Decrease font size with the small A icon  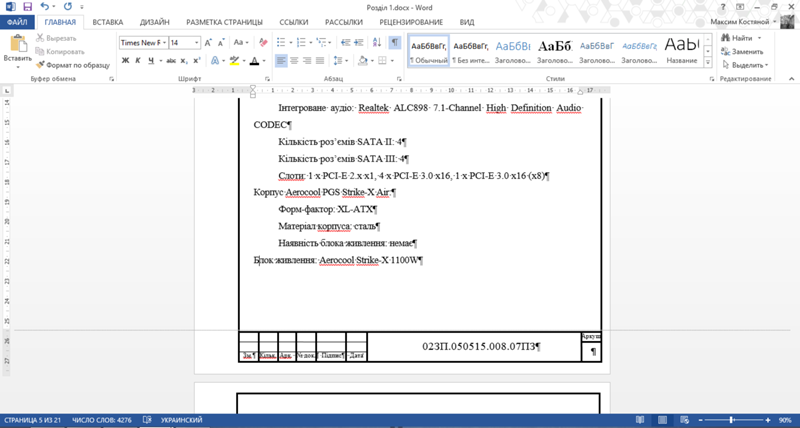pyautogui.click(x=221, y=43)
